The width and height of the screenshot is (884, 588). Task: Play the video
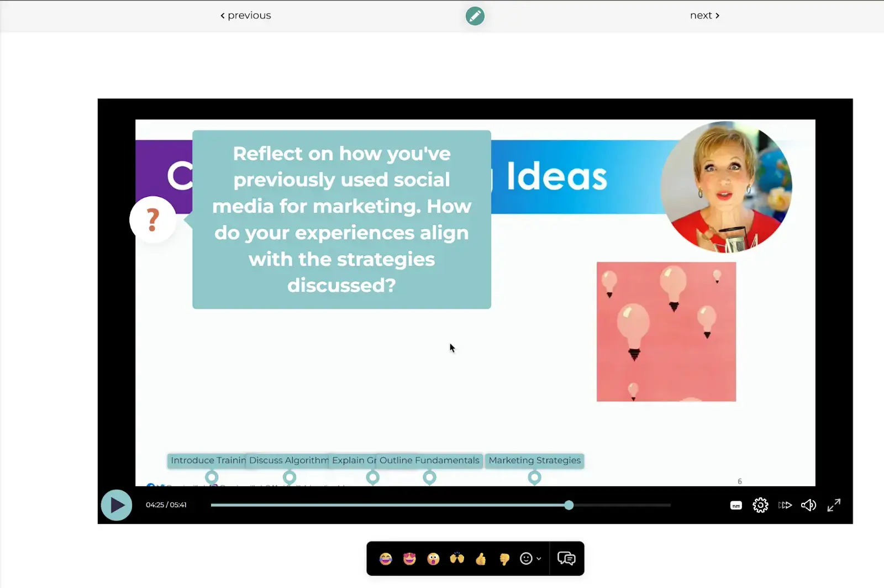(116, 505)
